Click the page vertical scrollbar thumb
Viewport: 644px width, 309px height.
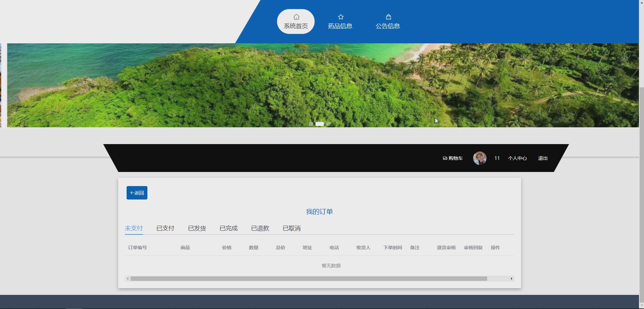[641, 195]
